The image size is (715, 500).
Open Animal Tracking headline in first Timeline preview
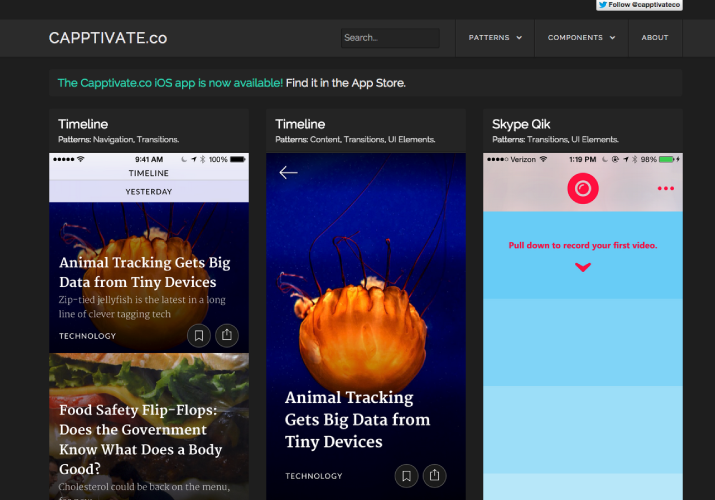click(x=145, y=272)
